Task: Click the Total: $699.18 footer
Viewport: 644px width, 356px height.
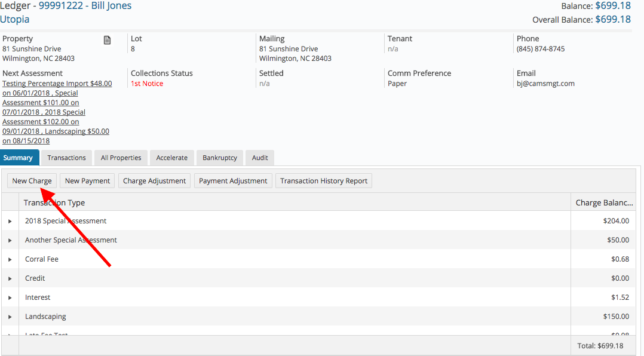Action: coord(600,346)
